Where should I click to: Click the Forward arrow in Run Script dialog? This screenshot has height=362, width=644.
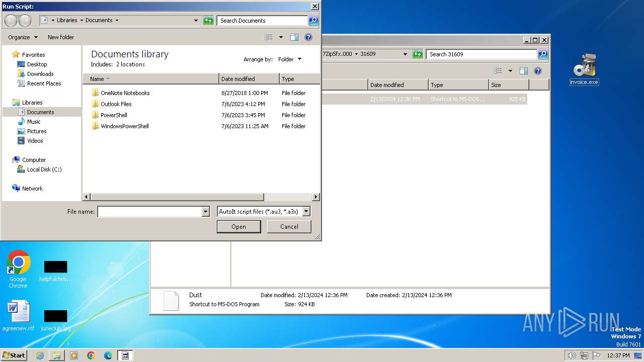(x=25, y=21)
